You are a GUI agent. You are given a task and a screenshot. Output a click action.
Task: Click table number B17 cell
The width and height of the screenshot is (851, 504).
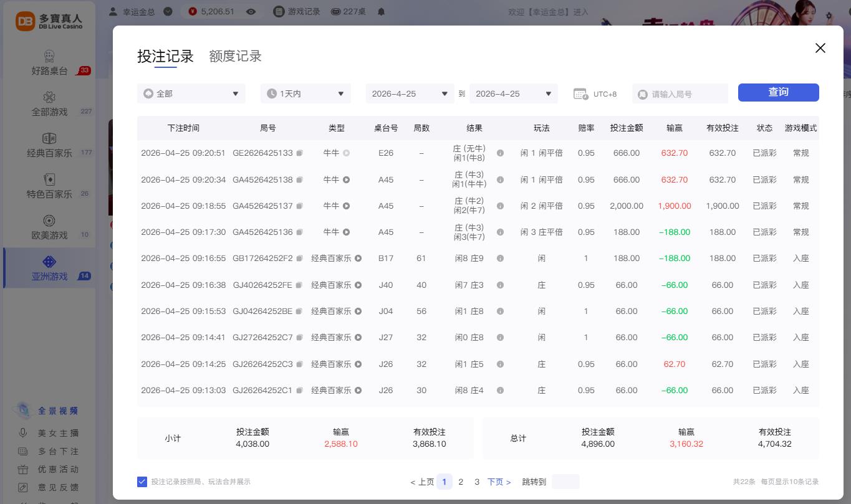[x=386, y=259]
